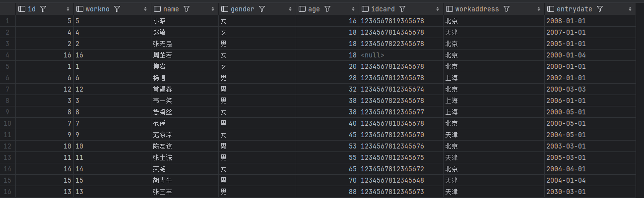Click sort arrows on the age column
Viewport: 644px width, 198px height.
click(354, 9)
